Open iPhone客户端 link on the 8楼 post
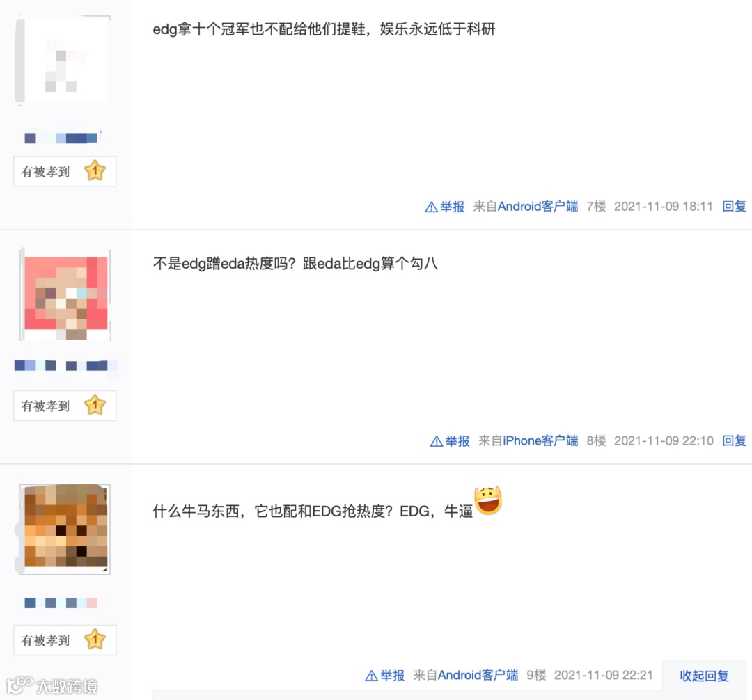752x700 pixels. click(540, 440)
